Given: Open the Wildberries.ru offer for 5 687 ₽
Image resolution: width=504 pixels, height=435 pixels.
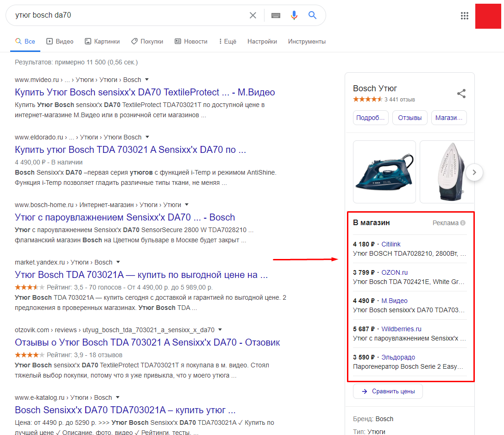Looking at the screenshot, I should click(401, 329).
